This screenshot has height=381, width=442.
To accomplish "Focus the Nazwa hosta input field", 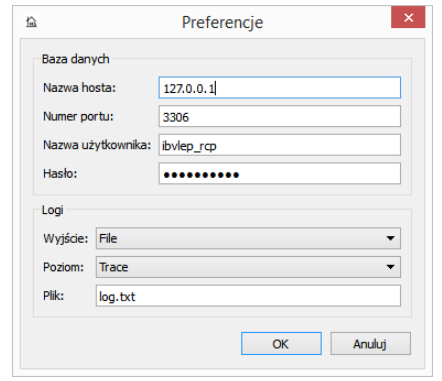I will pyautogui.click(x=280, y=88).
